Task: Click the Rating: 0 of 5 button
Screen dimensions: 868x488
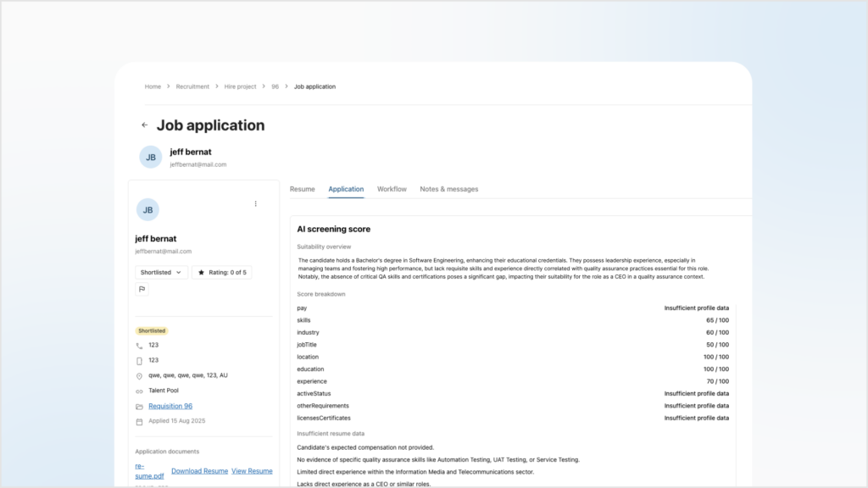Action: click(x=222, y=272)
